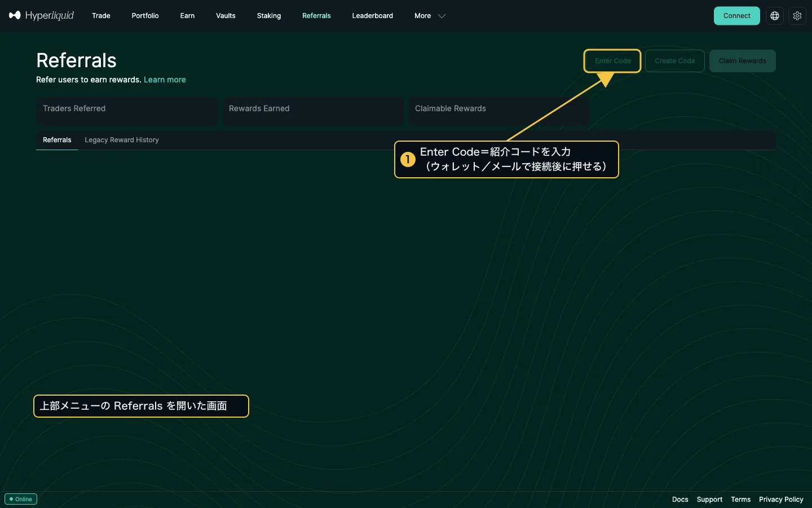The image size is (812, 508).
Task: Open the Earn page
Action: click(187, 16)
